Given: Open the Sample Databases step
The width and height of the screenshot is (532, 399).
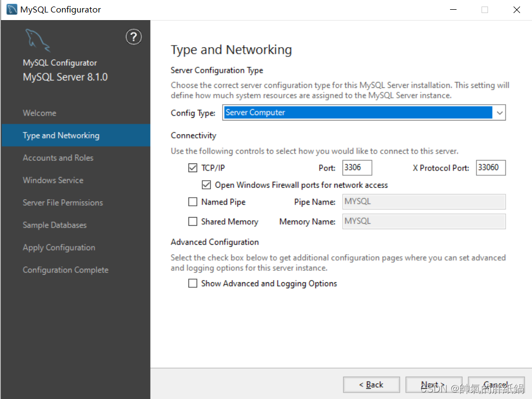Looking at the screenshot, I should 55,225.
